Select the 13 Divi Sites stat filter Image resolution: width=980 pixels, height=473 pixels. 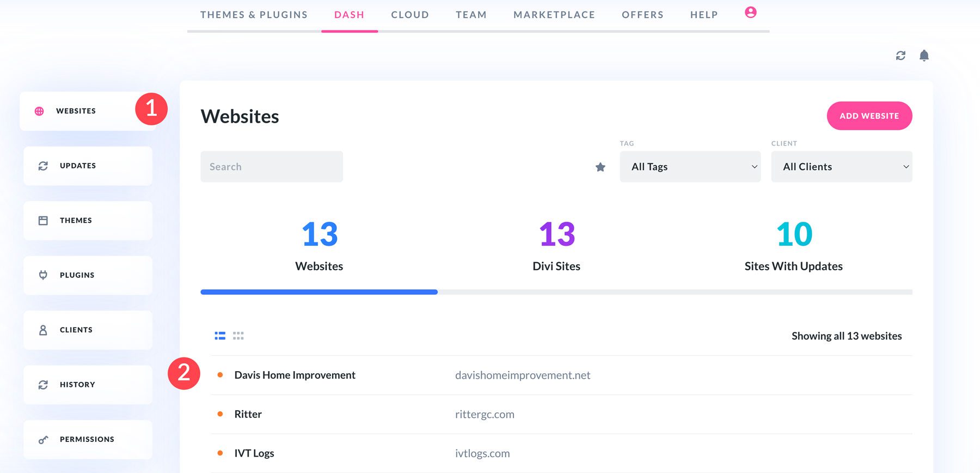click(x=556, y=246)
